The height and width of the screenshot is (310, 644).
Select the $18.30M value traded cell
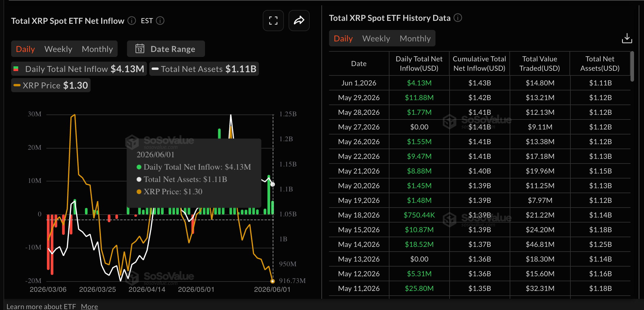(x=540, y=259)
